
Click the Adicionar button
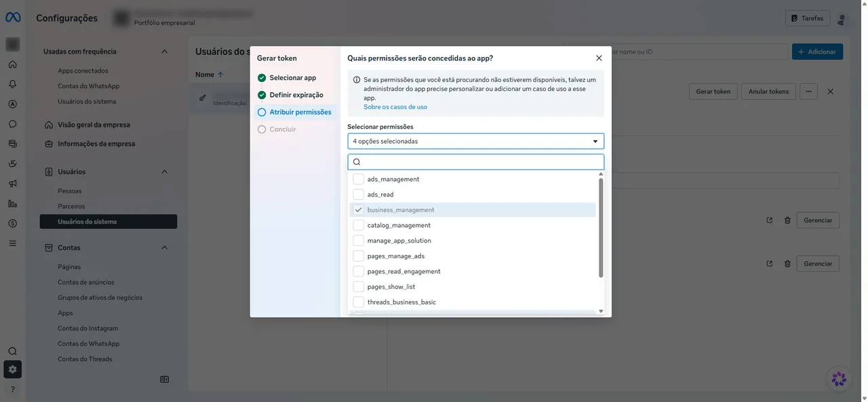coord(817,52)
